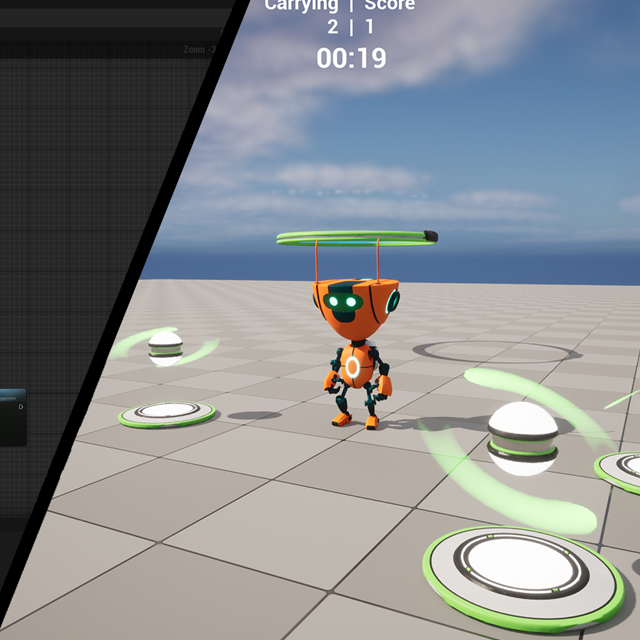Select the score value 1
Image resolution: width=640 pixels, height=640 pixels.
(369, 27)
